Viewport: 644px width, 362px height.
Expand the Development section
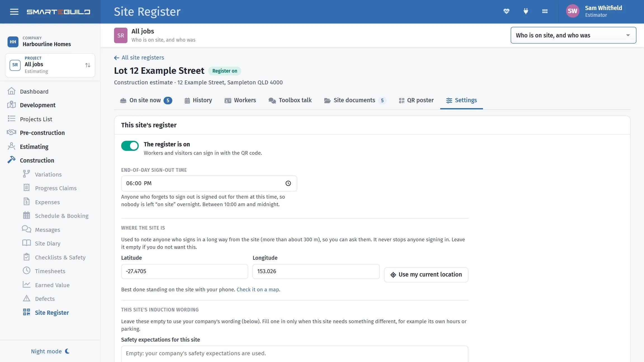click(37, 105)
